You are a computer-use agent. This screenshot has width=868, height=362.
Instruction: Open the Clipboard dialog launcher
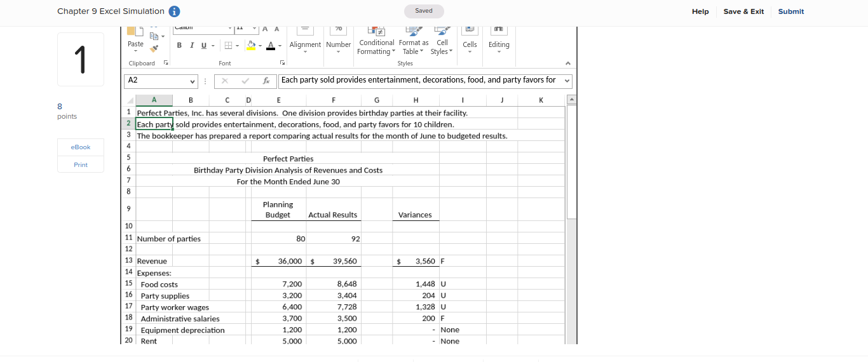coord(166,64)
